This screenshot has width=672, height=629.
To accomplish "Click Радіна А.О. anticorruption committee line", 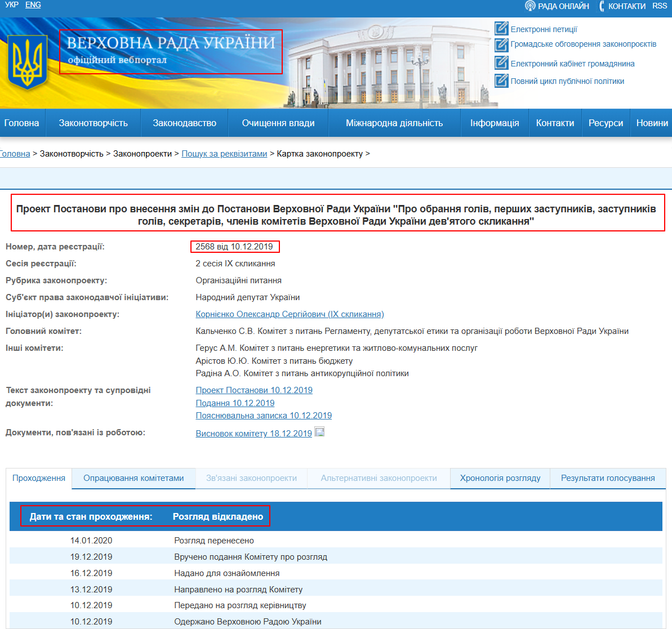I will (x=302, y=373).
